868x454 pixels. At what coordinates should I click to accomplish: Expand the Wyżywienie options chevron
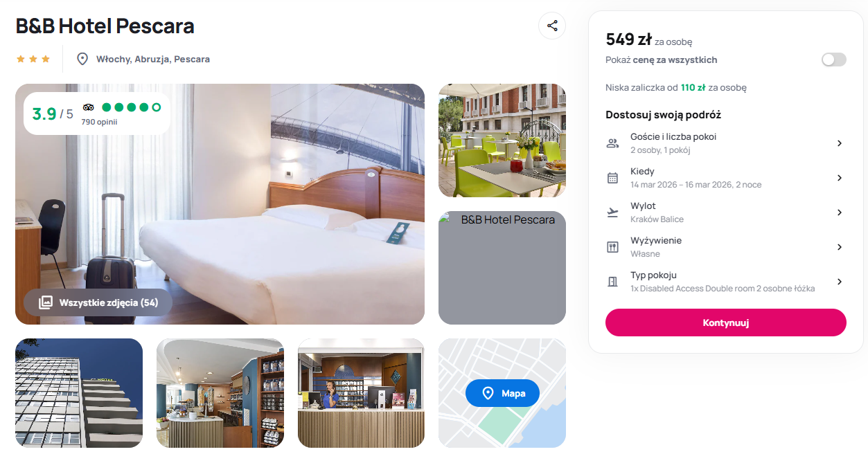839,247
